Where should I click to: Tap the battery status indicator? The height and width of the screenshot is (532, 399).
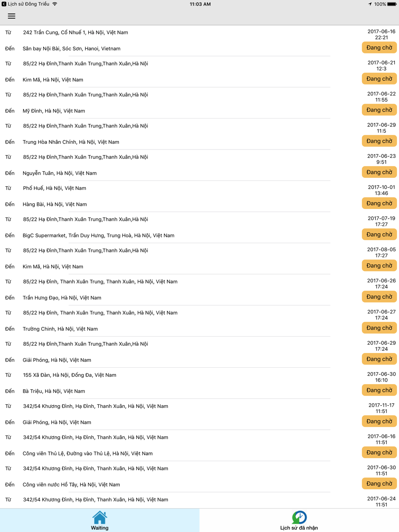pos(391,4)
